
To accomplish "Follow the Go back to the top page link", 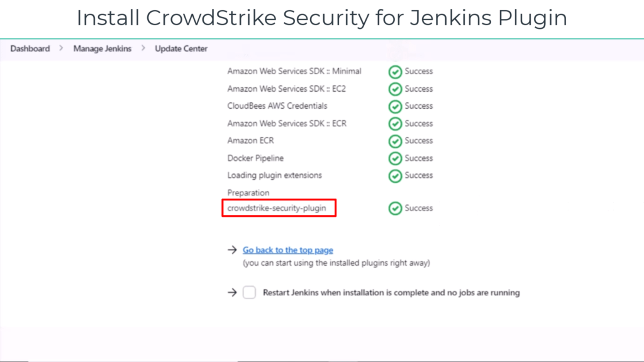I will coord(287,250).
